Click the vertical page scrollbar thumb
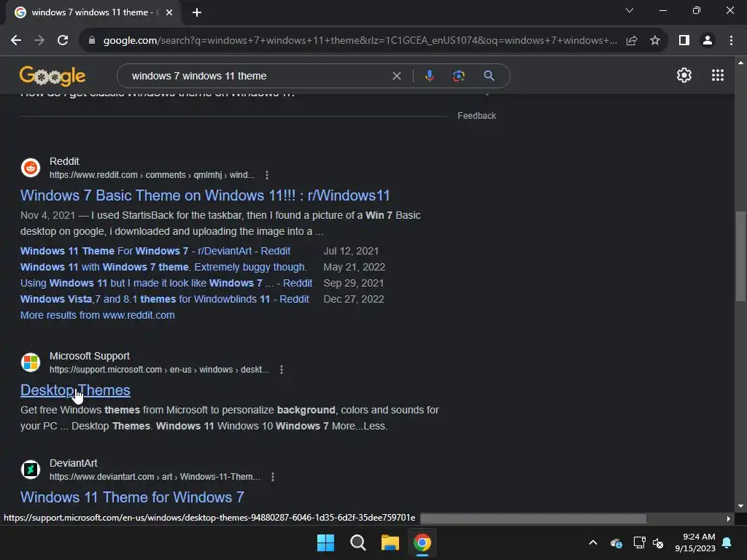The height and width of the screenshot is (560, 747). (740, 256)
